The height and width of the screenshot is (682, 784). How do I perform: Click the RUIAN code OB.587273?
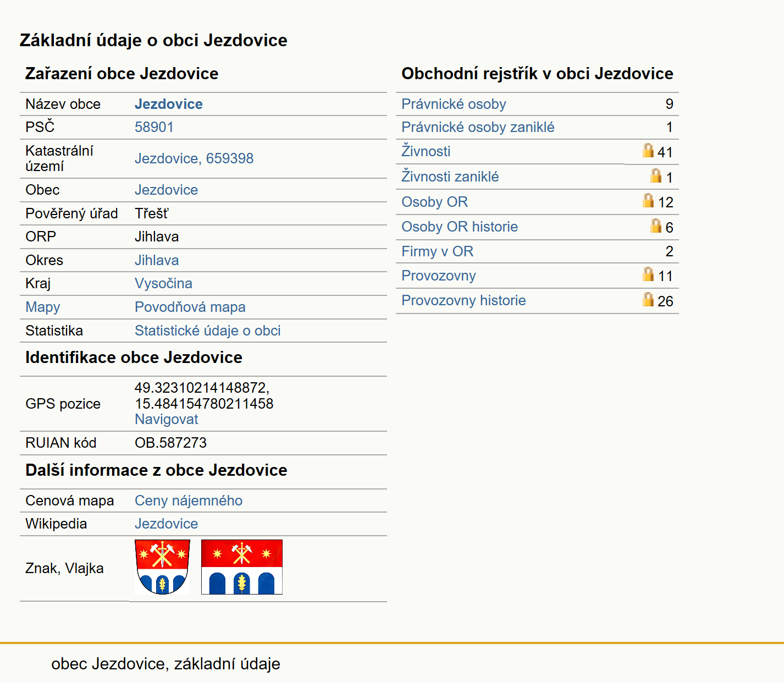pos(170,443)
